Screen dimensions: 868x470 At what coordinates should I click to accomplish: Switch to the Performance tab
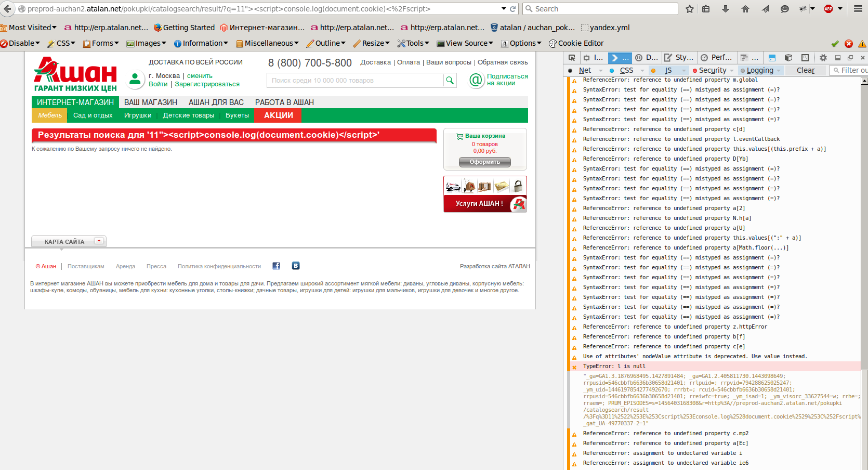coord(716,58)
